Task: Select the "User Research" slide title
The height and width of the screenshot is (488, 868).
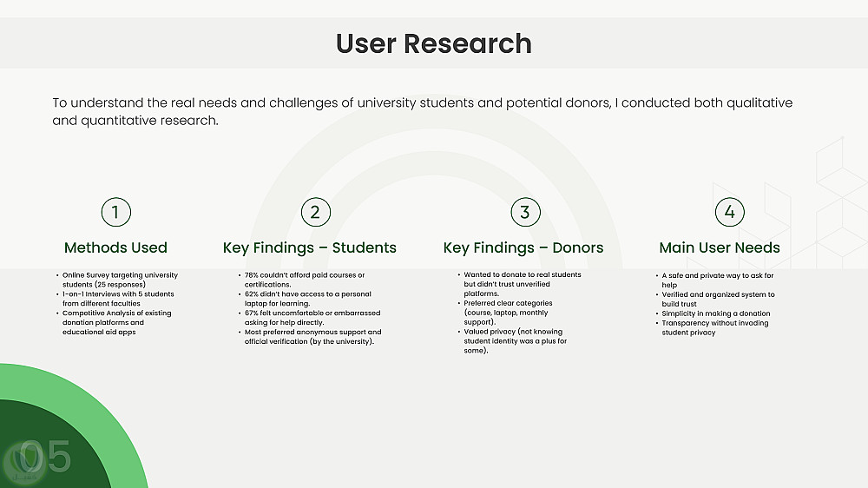Action: click(x=433, y=43)
